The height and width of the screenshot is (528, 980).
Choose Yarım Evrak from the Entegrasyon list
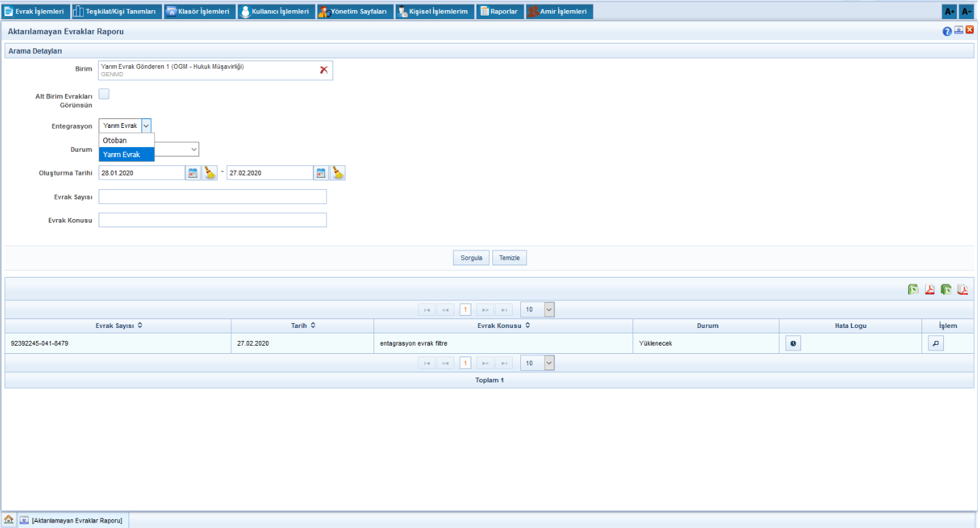tap(127, 154)
